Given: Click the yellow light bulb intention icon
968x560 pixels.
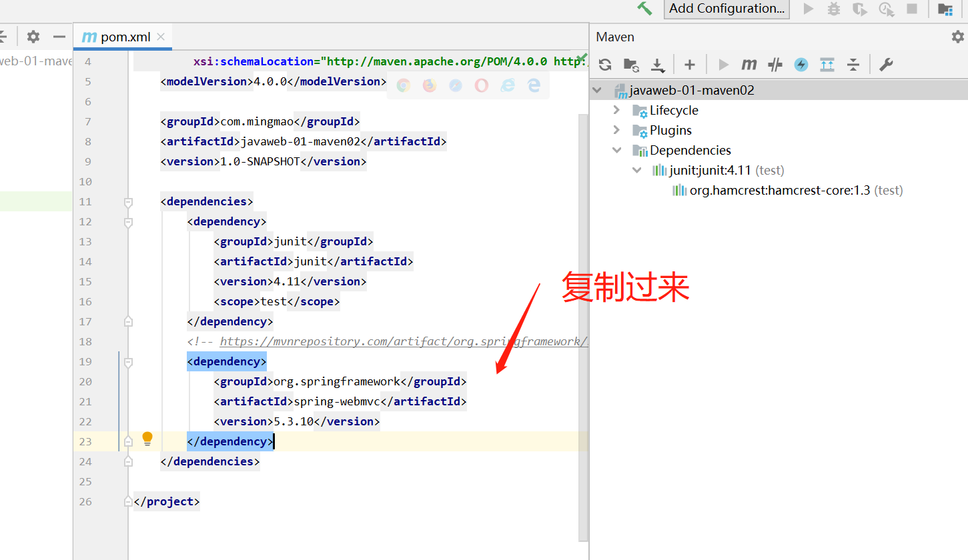Looking at the screenshot, I should pyautogui.click(x=147, y=439).
